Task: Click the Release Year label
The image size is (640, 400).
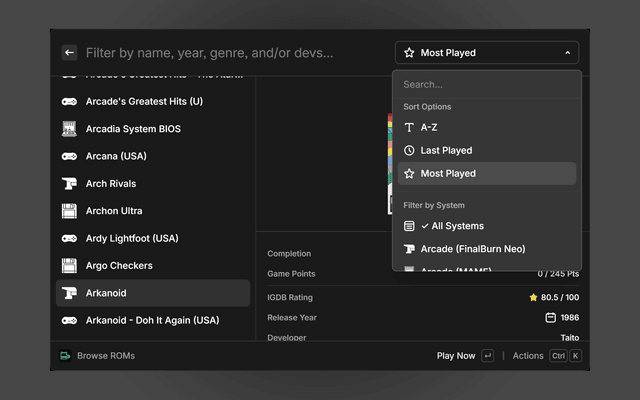Action: [292, 317]
